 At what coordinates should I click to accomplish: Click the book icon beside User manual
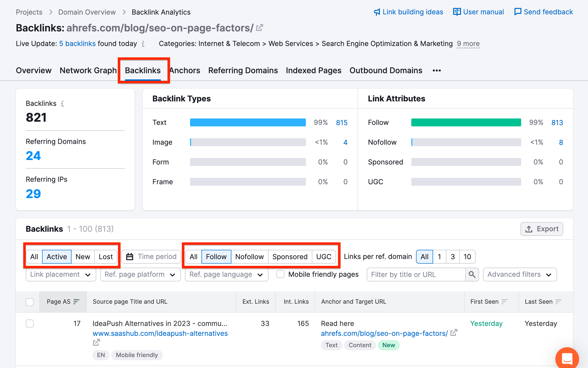click(457, 12)
